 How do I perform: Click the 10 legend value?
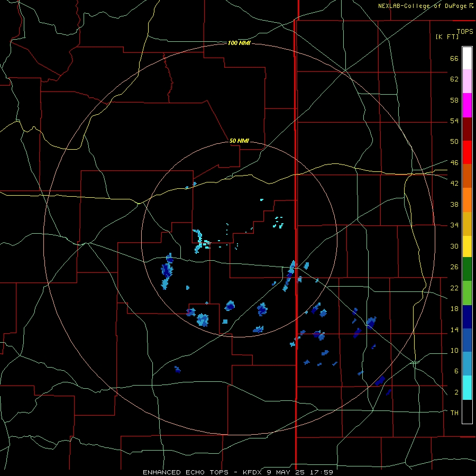point(454,350)
